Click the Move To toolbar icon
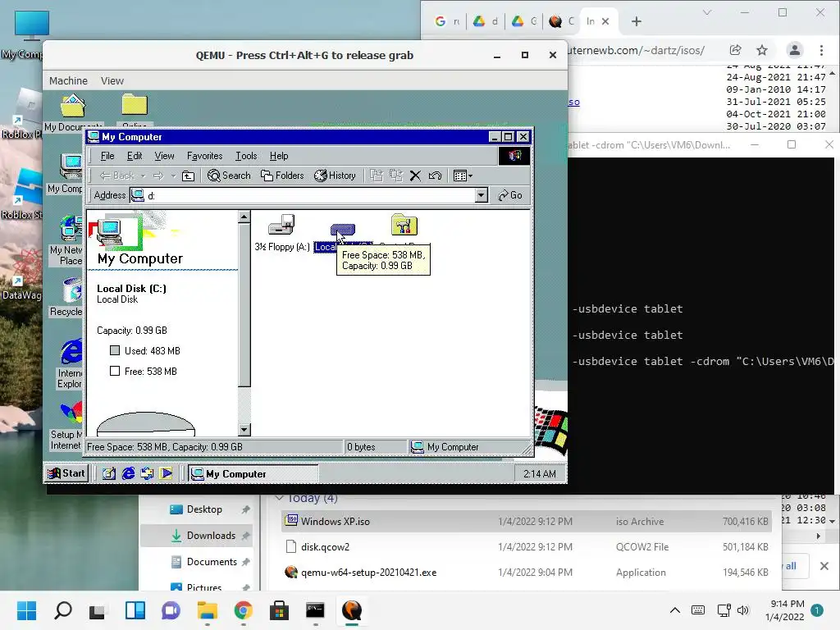 pyautogui.click(x=377, y=176)
